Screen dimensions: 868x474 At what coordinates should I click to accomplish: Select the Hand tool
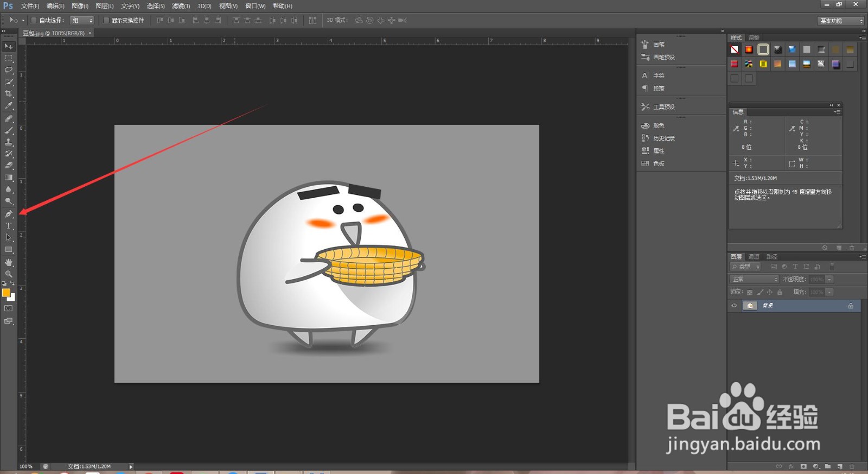point(9,262)
